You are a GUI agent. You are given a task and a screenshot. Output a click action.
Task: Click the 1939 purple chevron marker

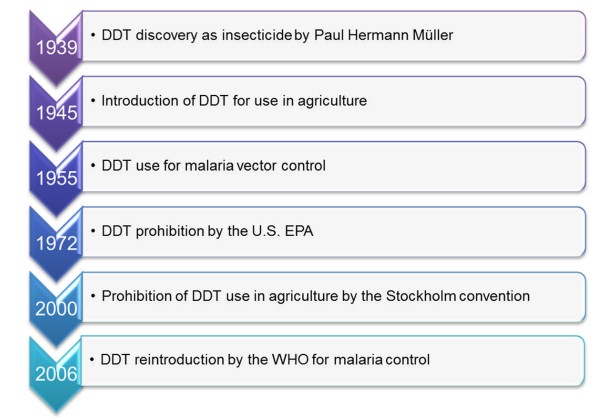[56, 48]
